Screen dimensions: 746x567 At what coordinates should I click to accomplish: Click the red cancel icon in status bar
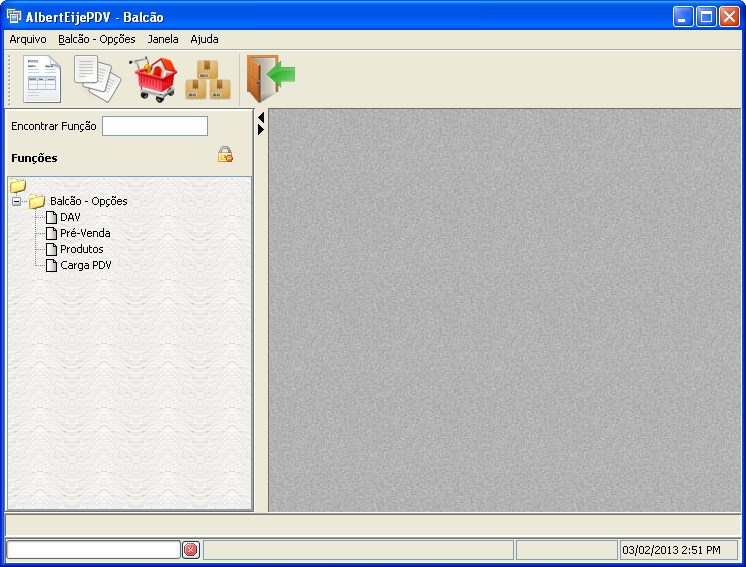tap(191, 550)
